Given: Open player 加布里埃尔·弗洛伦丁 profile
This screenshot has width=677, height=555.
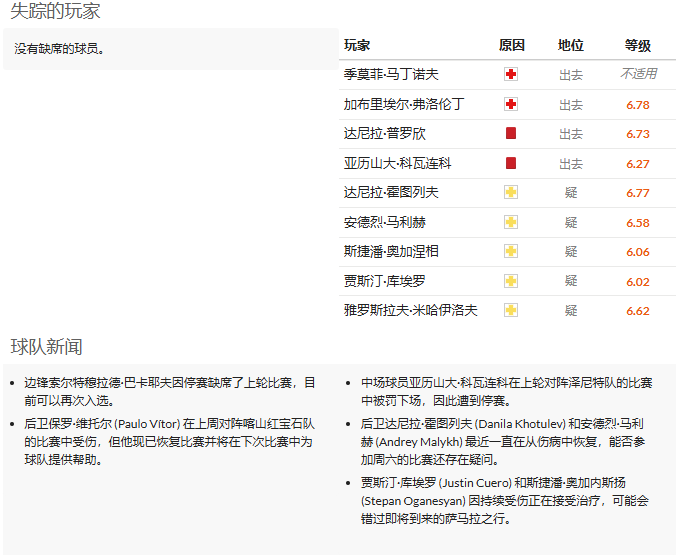Looking at the screenshot, I should pos(404,104).
